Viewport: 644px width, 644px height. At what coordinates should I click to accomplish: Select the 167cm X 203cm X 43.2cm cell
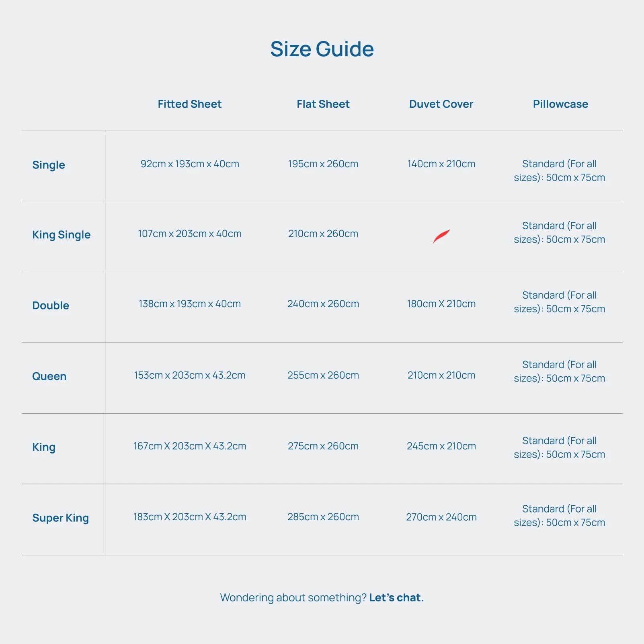click(x=190, y=446)
